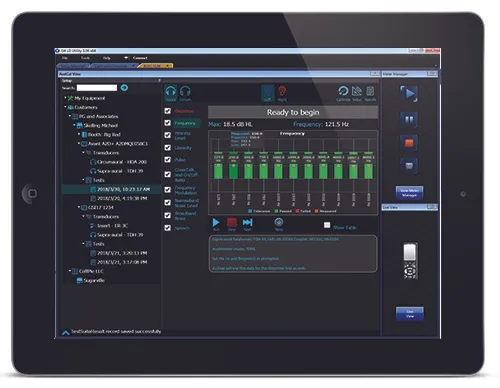Expand the My Equipment tree node

pyautogui.click(x=65, y=98)
